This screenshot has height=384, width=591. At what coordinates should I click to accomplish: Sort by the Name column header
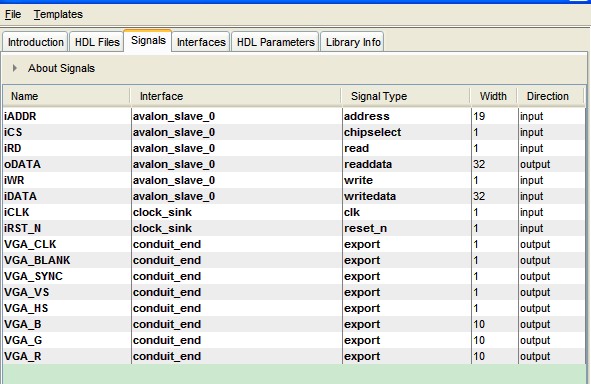66,96
